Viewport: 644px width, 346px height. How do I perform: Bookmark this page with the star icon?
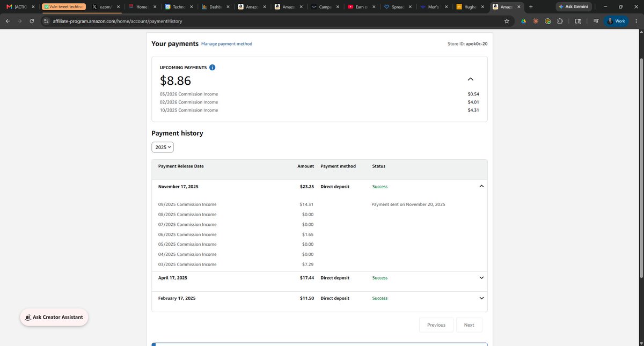pos(507,21)
